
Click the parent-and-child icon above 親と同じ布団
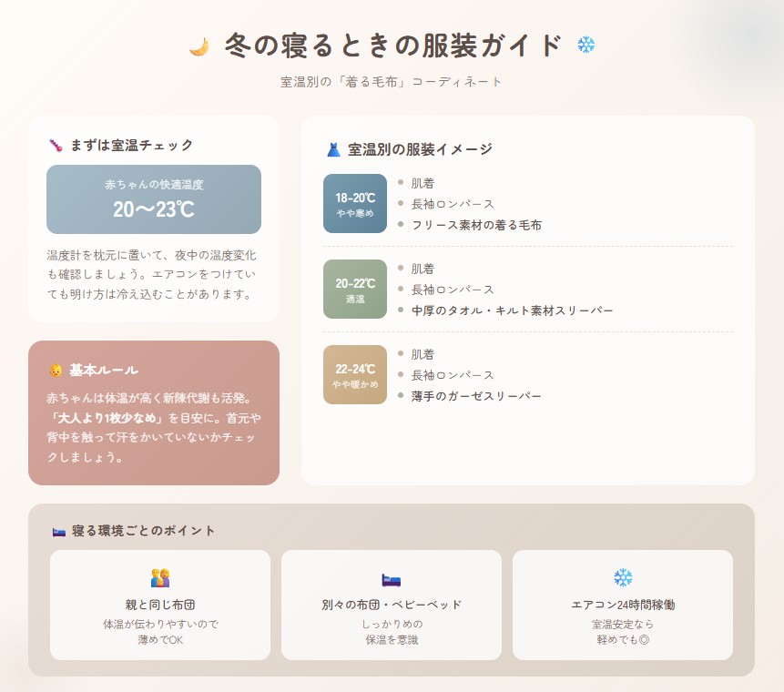pos(160,578)
